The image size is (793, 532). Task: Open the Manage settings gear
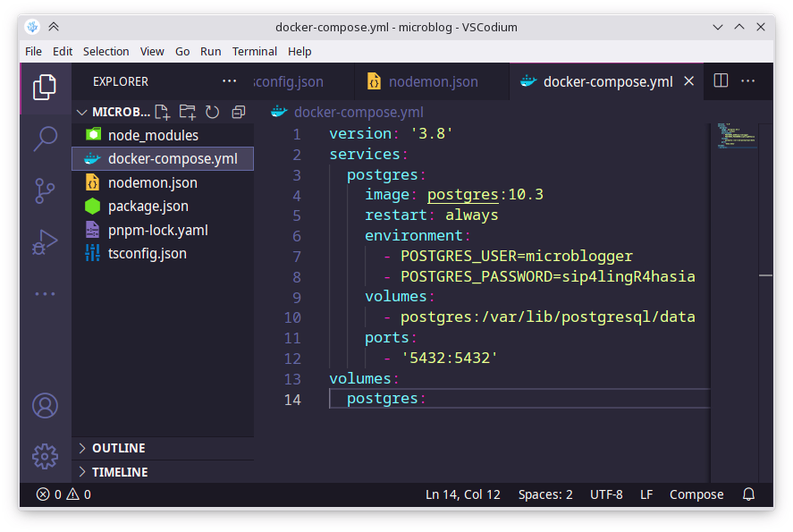click(45, 456)
